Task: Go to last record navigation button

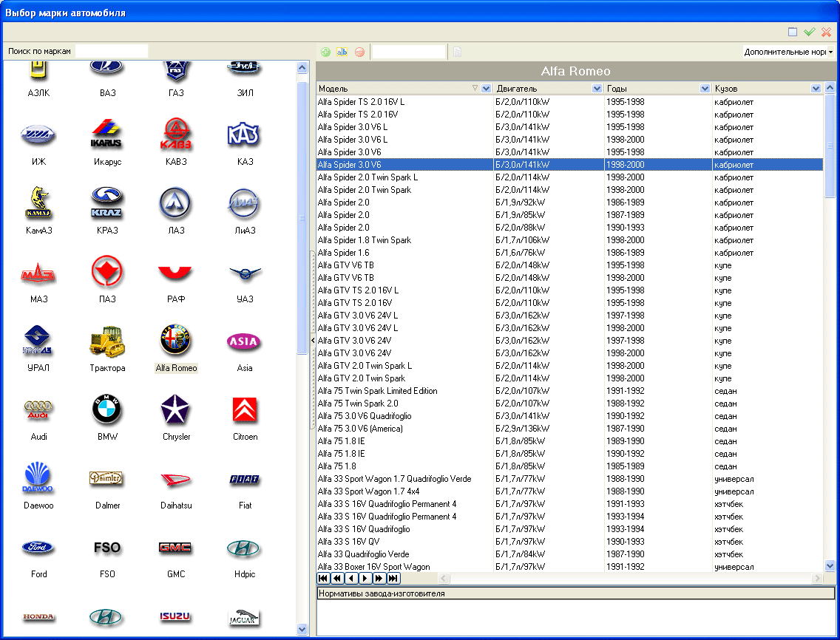Action: 393,578
